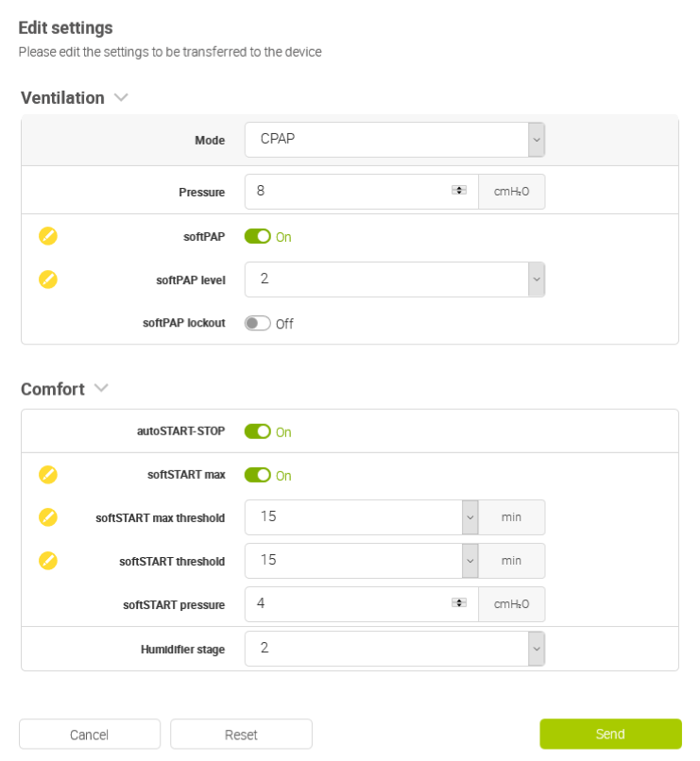Click pencil icon beside softSTART max threshold
Screen dimensions: 700x761
(48, 517)
